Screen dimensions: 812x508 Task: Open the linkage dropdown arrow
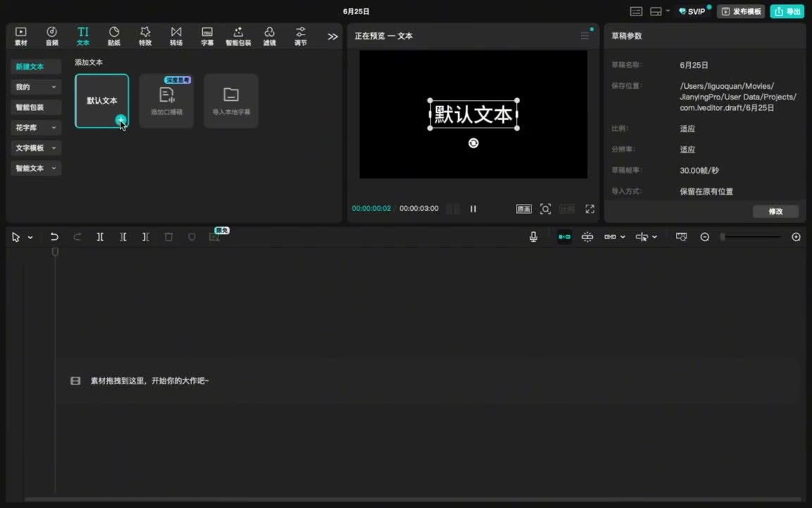coord(622,237)
